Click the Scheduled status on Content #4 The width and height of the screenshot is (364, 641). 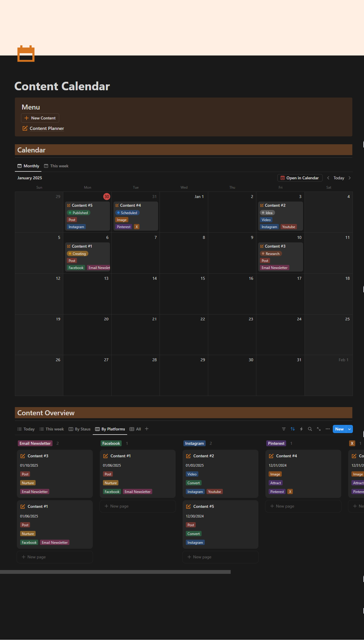pyautogui.click(x=127, y=213)
